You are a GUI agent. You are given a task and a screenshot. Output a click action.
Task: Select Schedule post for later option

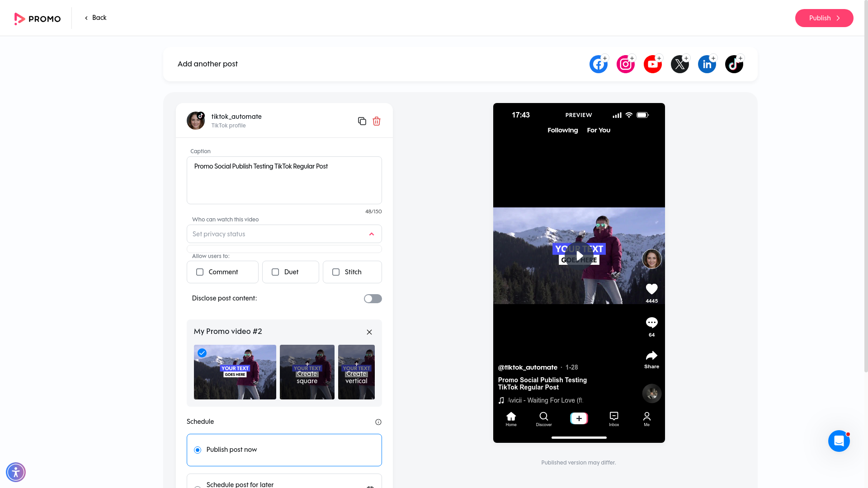(x=284, y=482)
